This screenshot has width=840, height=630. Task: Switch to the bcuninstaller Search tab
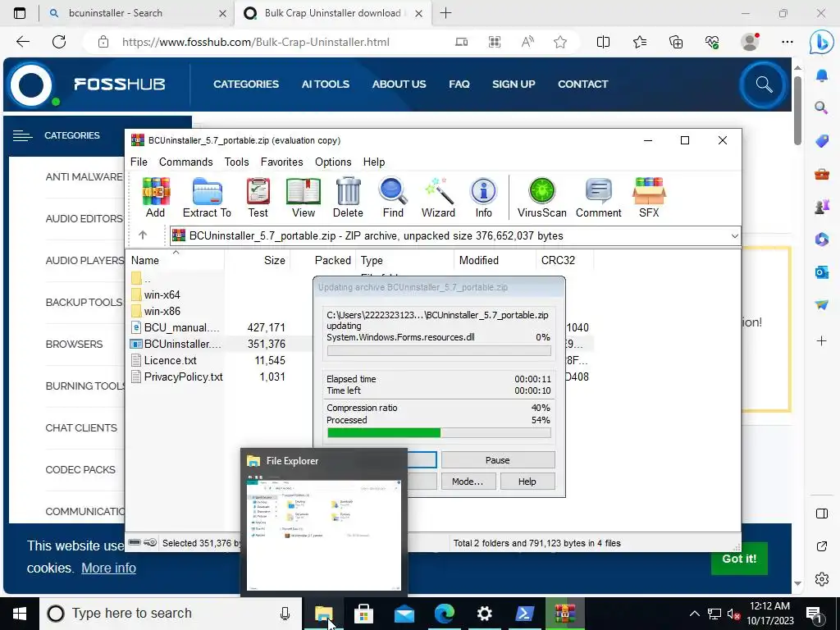[x=137, y=13]
